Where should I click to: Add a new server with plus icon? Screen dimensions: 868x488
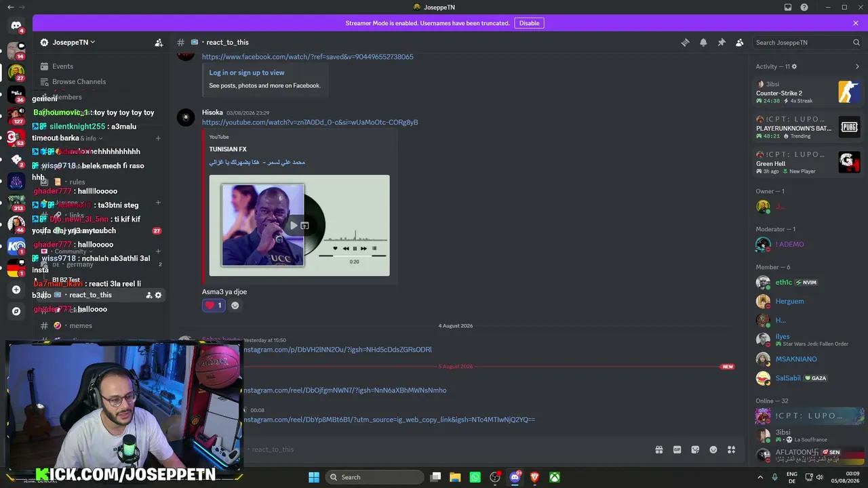[16, 289]
